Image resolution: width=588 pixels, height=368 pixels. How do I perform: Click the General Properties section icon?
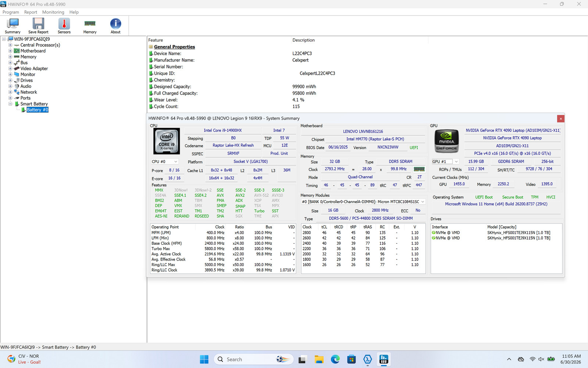151,47
